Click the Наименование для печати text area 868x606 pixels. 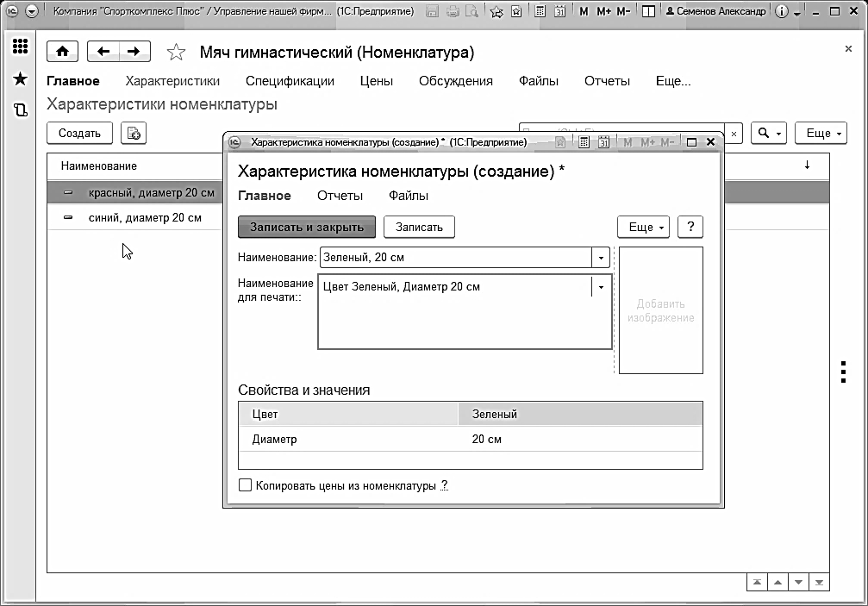pos(465,311)
